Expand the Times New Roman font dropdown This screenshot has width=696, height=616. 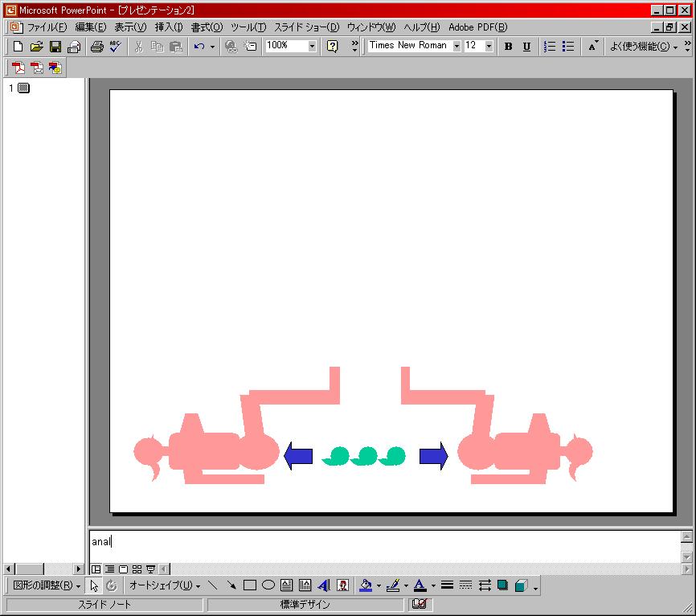[456, 47]
